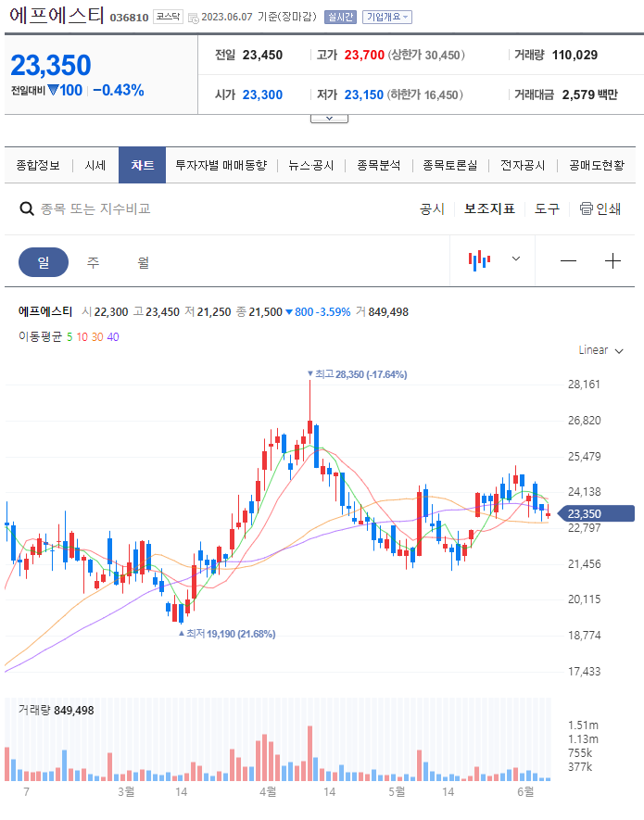644x820 pixels.
Task: Switch to the 차트 tab
Action: click(x=143, y=165)
